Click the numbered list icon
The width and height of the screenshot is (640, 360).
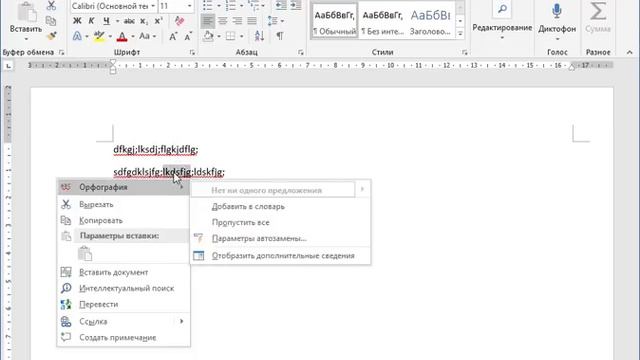click(x=231, y=6)
